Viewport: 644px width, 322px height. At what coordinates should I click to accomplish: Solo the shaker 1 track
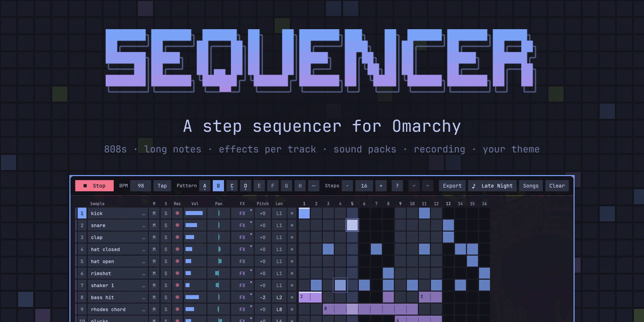pos(166,286)
